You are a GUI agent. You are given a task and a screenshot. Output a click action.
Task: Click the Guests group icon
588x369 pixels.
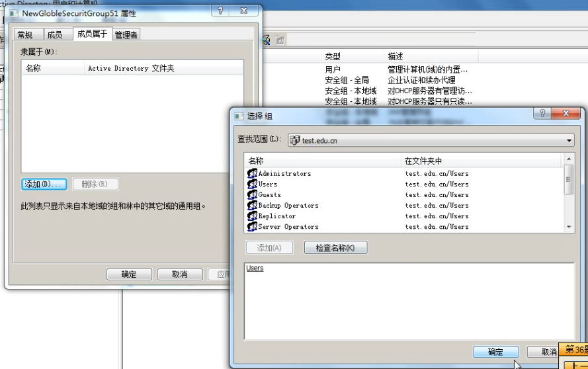[x=252, y=195]
